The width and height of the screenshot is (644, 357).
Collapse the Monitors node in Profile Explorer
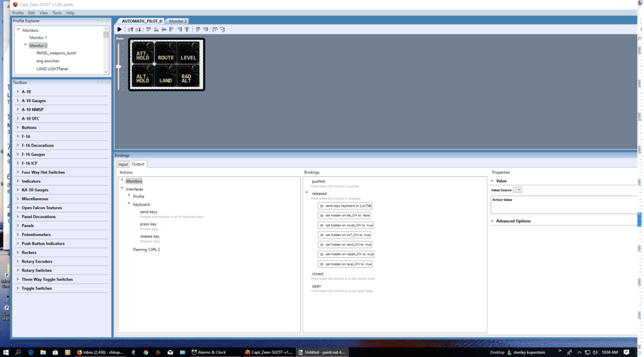18,30
